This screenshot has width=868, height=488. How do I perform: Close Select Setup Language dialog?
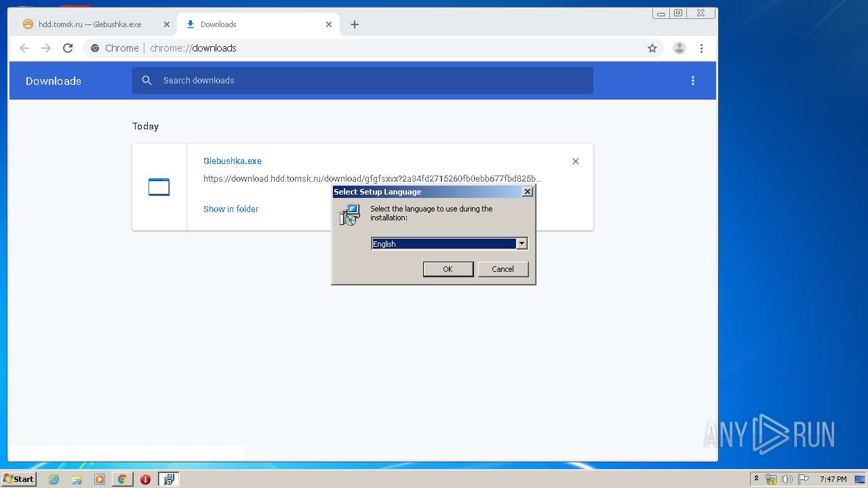[528, 192]
